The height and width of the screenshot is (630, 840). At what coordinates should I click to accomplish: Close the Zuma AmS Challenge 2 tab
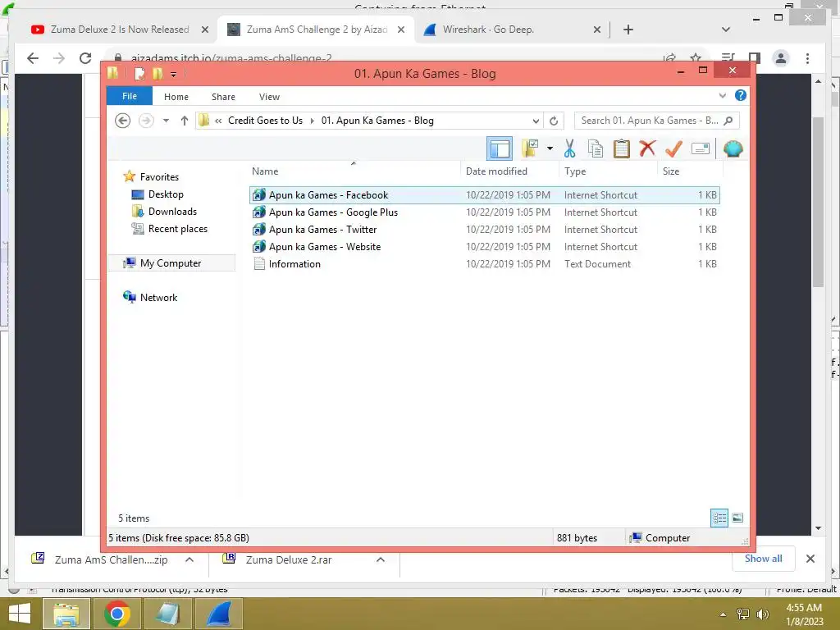(x=400, y=30)
